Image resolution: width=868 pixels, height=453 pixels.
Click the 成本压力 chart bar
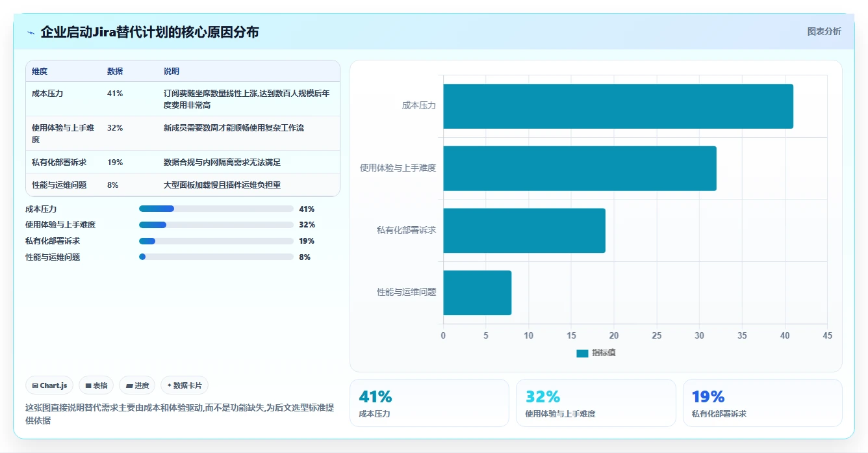coord(618,106)
